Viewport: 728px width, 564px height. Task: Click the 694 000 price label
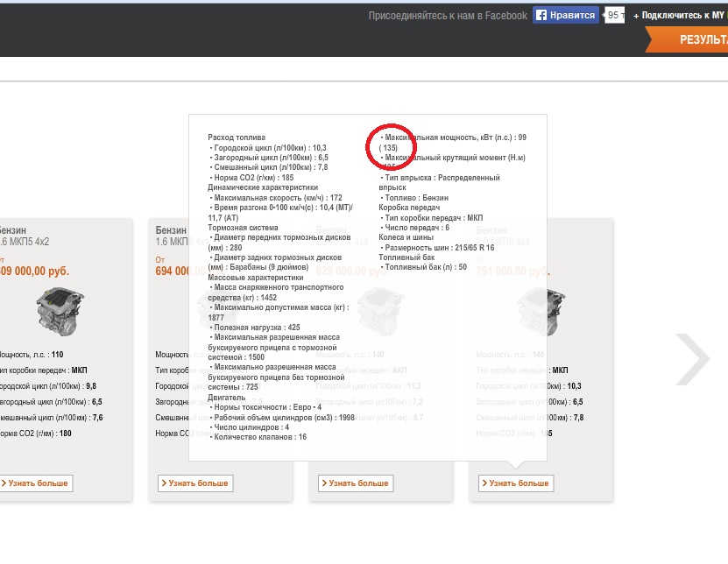point(172,271)
